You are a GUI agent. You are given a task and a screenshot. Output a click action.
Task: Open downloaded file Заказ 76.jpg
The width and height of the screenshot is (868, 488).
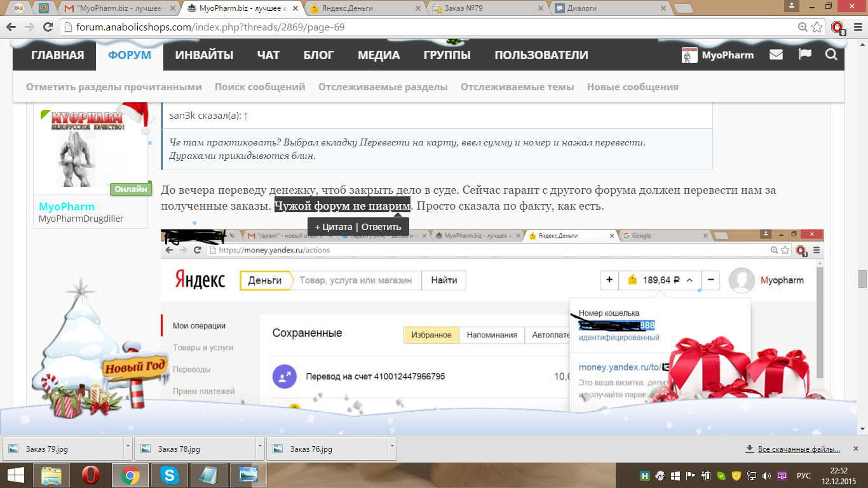point(326,449)
